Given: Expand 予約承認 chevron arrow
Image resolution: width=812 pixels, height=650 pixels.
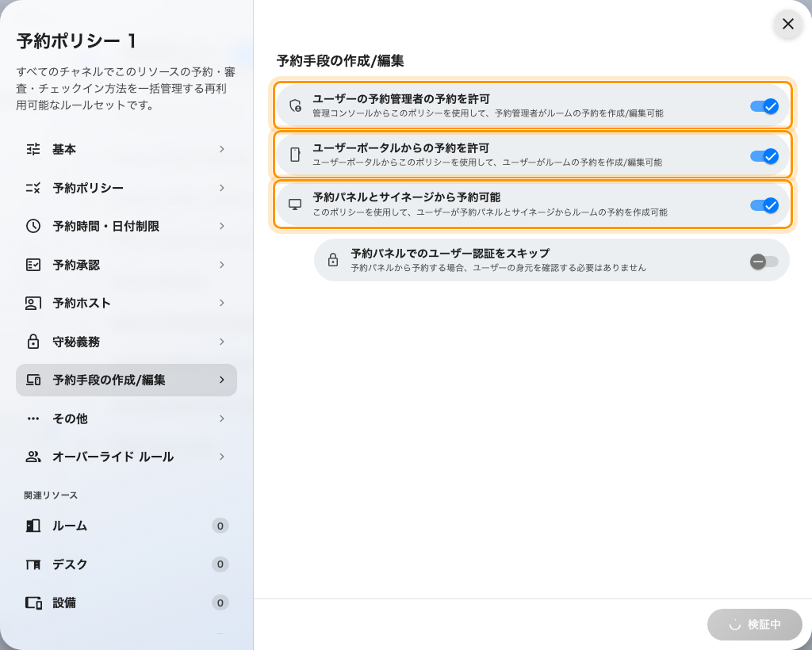Looking at the screenshot, I should tap(222, 265).
